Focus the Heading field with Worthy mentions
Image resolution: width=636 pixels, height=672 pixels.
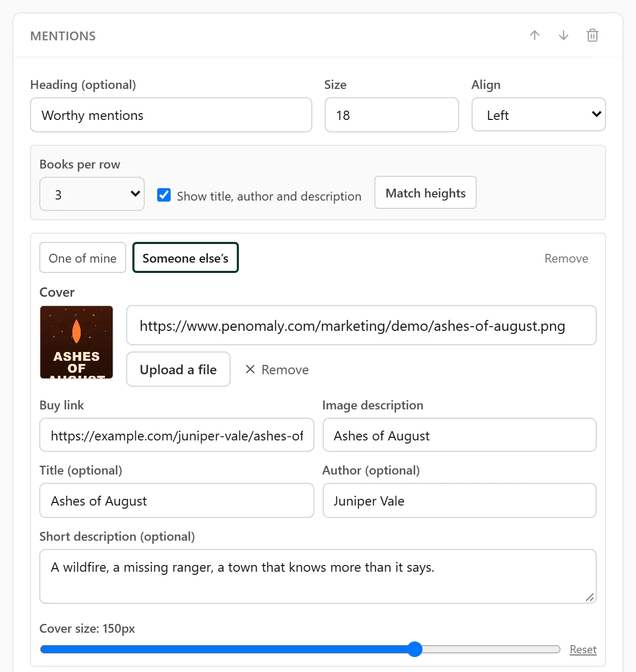point(171,115)
